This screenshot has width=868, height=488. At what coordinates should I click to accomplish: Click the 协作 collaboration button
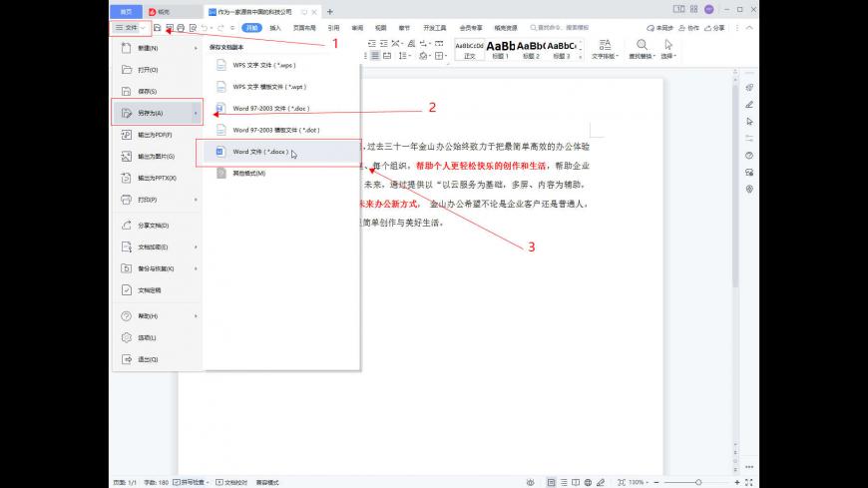pos(689,28)
